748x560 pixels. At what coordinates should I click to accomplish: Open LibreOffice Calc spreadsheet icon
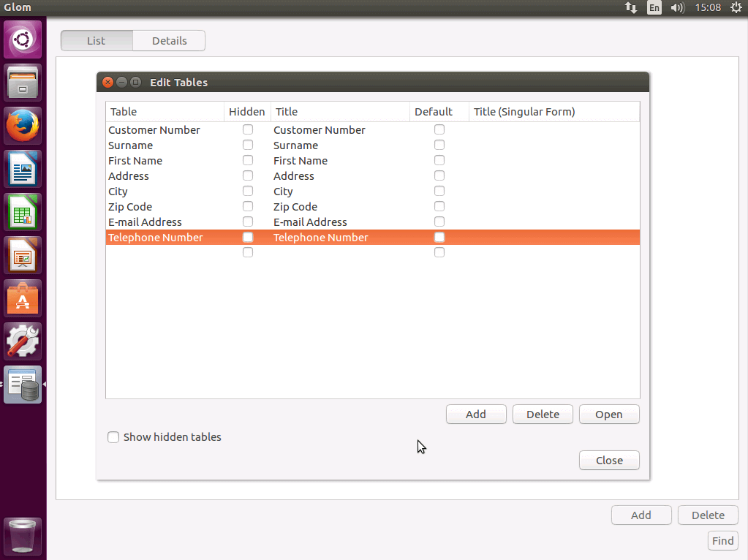pos(23,212)
